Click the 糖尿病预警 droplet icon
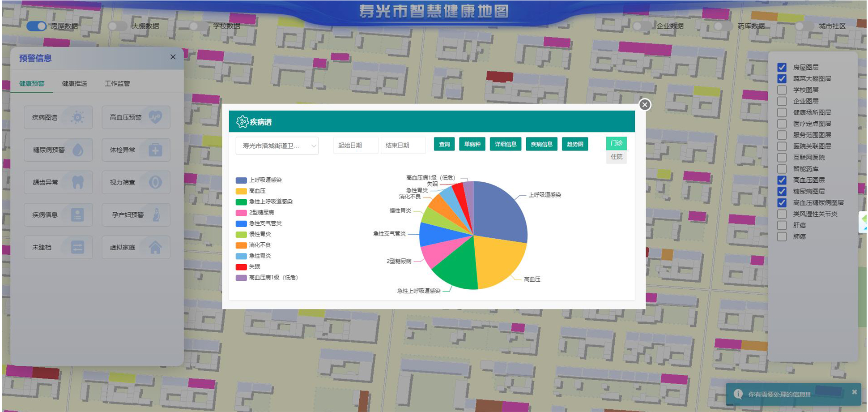This screenshot has width=868, height=412. [x=77, y=150]
